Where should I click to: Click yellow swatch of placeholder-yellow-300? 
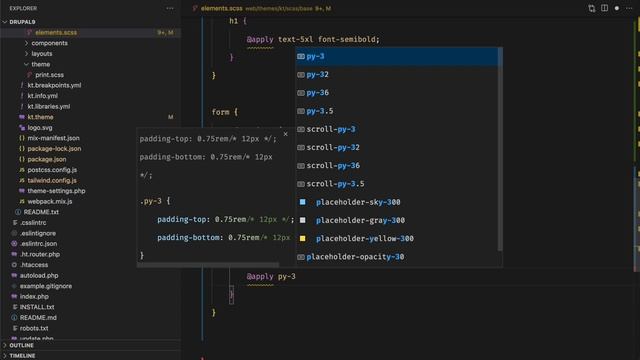302,238
